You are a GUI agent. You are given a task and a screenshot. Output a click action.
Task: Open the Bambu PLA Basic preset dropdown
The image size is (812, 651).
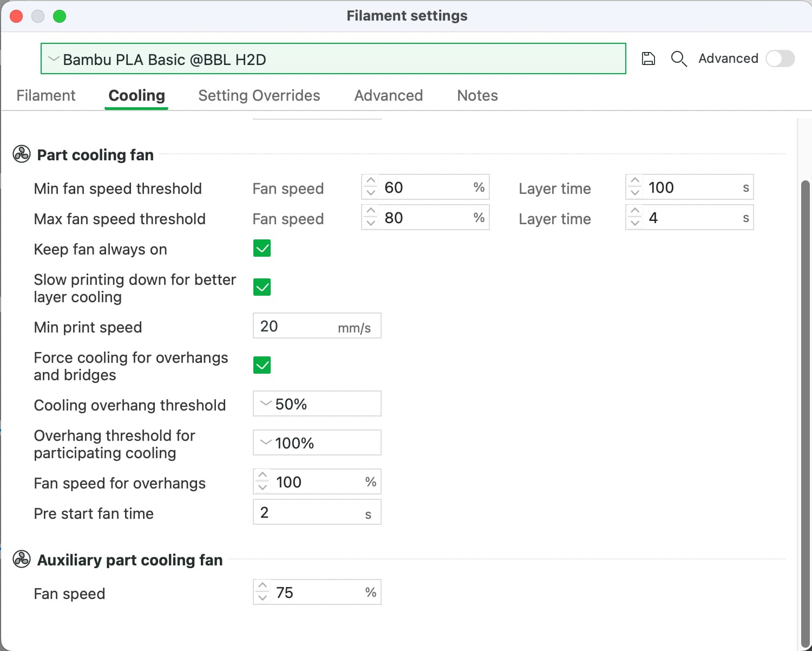tap(333, 59)
